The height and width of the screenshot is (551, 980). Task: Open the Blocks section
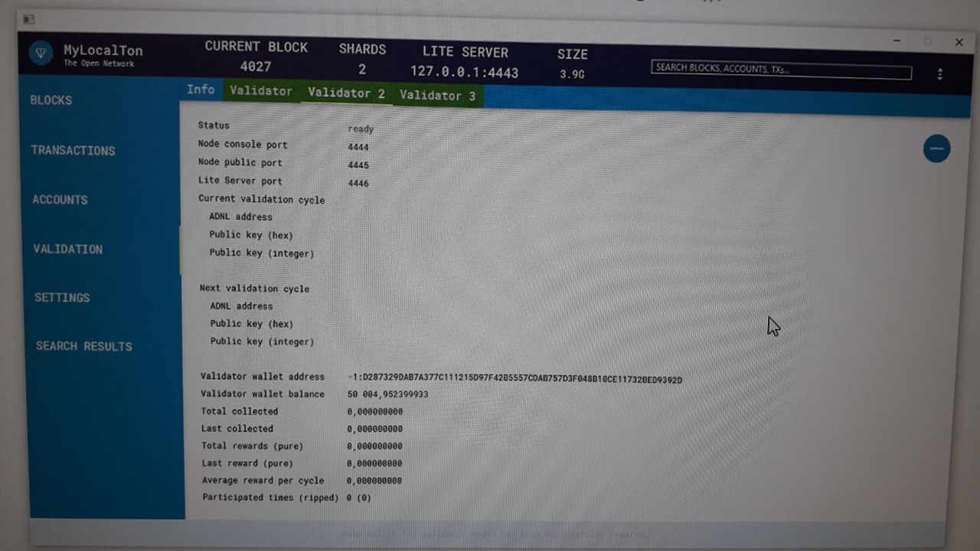click(51, 100)
